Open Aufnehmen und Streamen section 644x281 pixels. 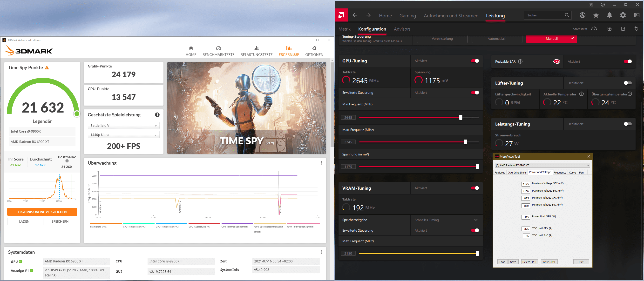click(451, 16)
